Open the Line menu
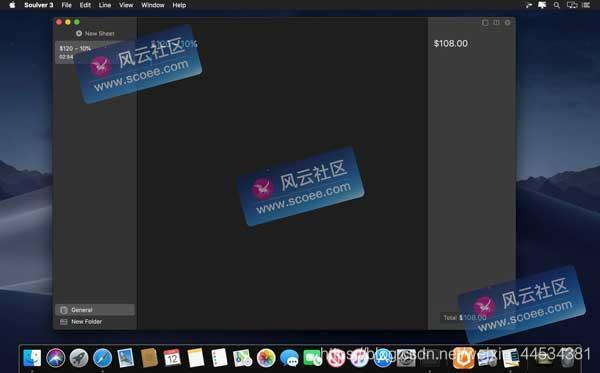600x373 pixels. click(105, 5)
